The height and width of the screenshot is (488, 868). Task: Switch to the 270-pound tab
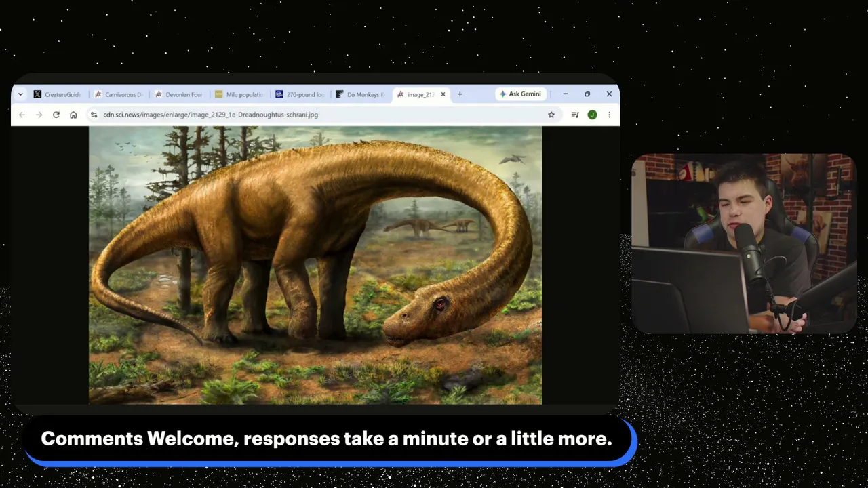299,94
